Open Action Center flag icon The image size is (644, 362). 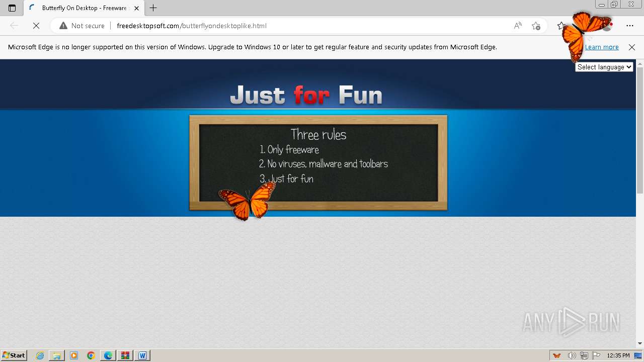point(596,355)
